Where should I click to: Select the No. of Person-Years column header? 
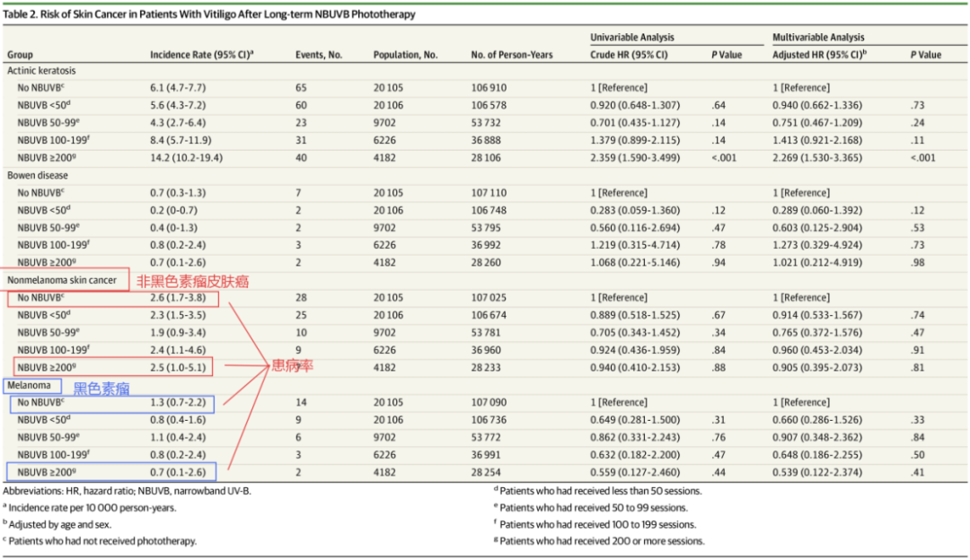tap(511, 55)
